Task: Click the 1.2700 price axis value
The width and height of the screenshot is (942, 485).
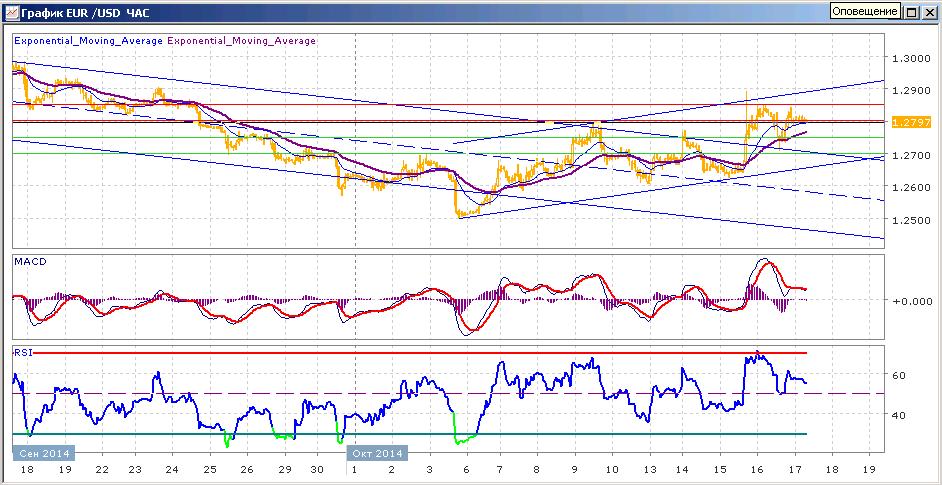Action: tap(911, 154)
